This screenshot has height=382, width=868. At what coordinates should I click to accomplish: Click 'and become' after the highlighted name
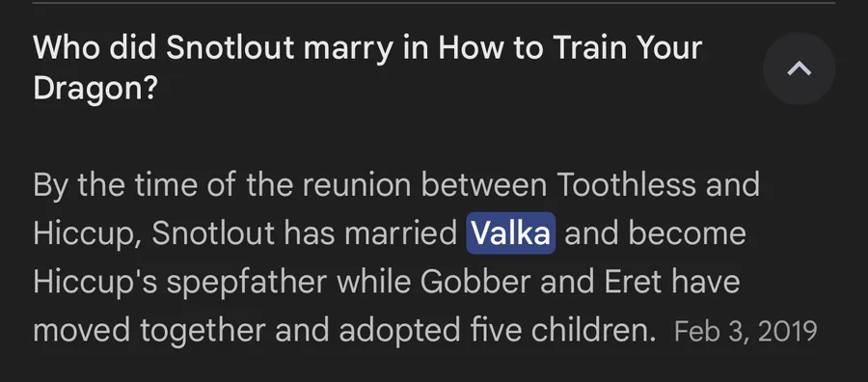pos(656,233)
